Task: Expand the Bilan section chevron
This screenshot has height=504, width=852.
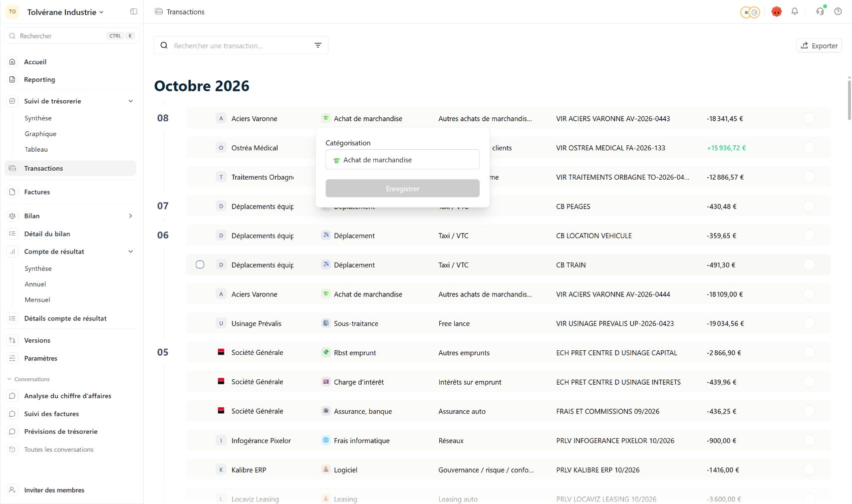Action: (131, 216)
